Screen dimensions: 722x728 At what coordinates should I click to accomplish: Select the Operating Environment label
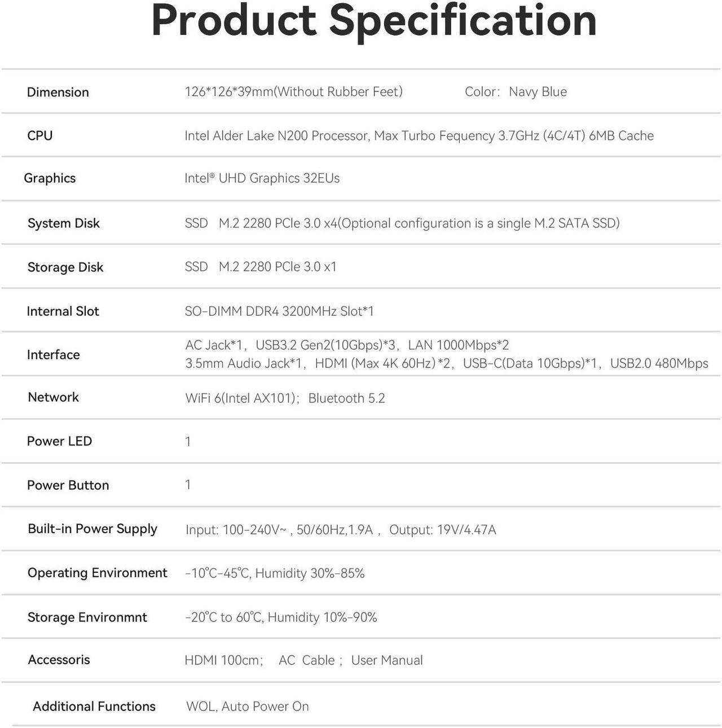[x=98, y=573]
